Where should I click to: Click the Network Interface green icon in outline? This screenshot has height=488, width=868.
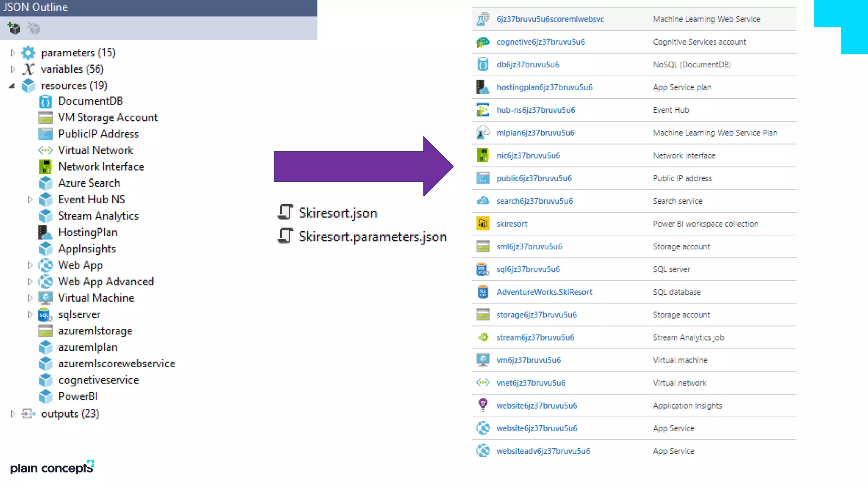45,167
